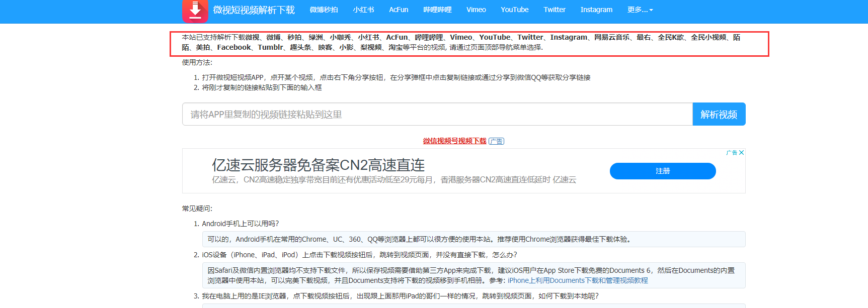The height and width of the screenshot is (308, 868).
Task: Expand the 更多 dropdown menu
Action: [640, 10]
